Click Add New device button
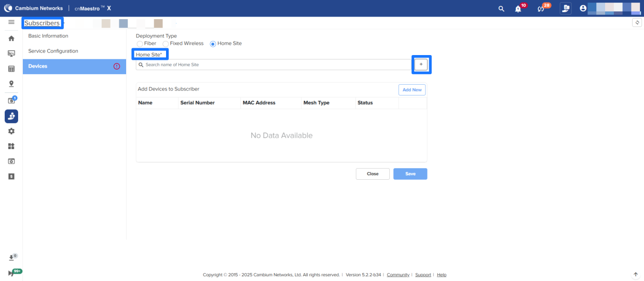The width and height of the screenshot is (644, 281). [412, 90]
